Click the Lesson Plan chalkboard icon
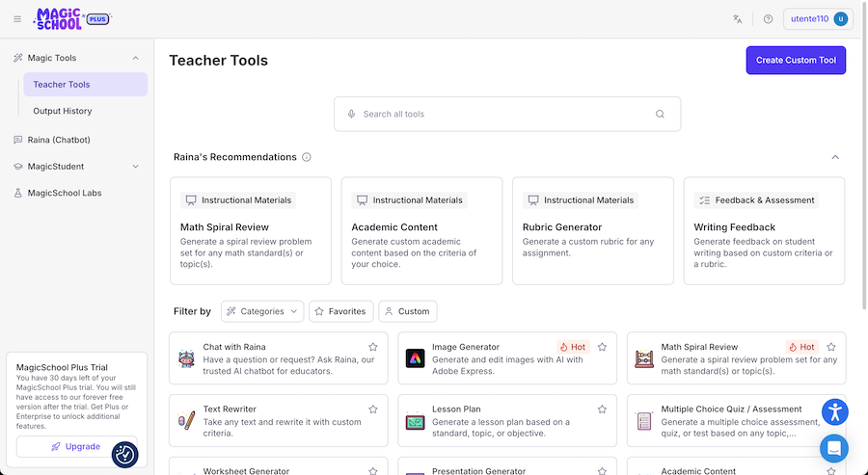 (x=415, y=421)
